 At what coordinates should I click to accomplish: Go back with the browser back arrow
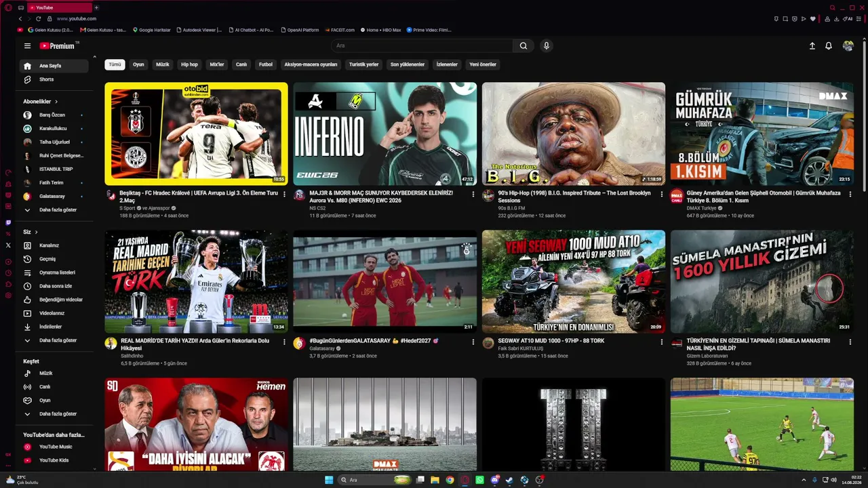[20, 19]
